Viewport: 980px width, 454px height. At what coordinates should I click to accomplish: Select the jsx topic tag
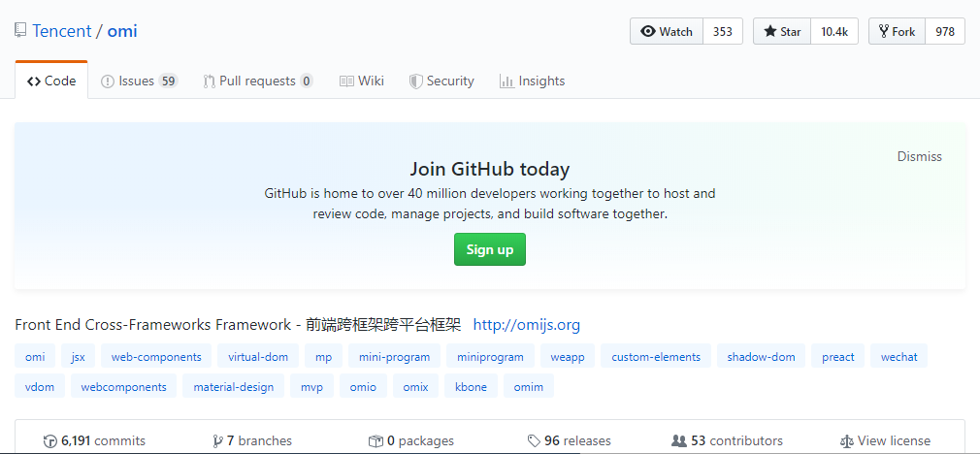(79, 357)
